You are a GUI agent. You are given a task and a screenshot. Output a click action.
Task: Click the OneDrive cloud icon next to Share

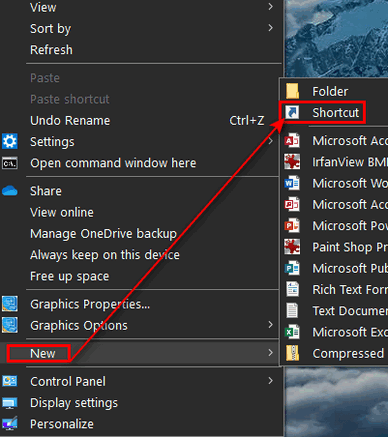[x=10, y=191]
